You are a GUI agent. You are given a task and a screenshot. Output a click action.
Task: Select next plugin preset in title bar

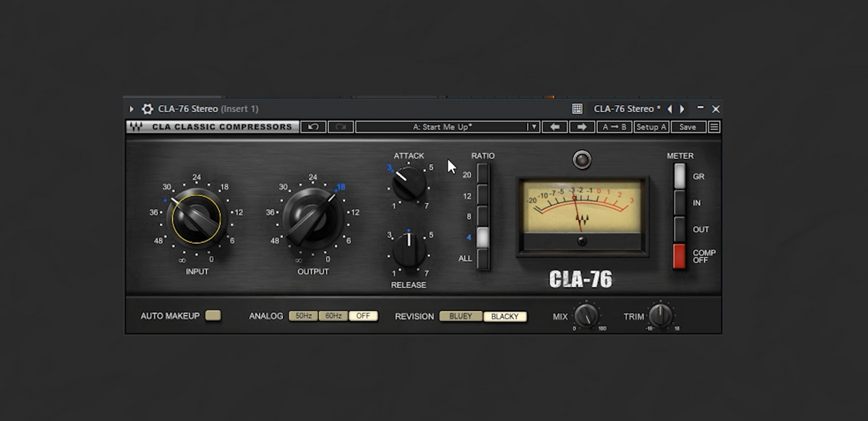682,109
